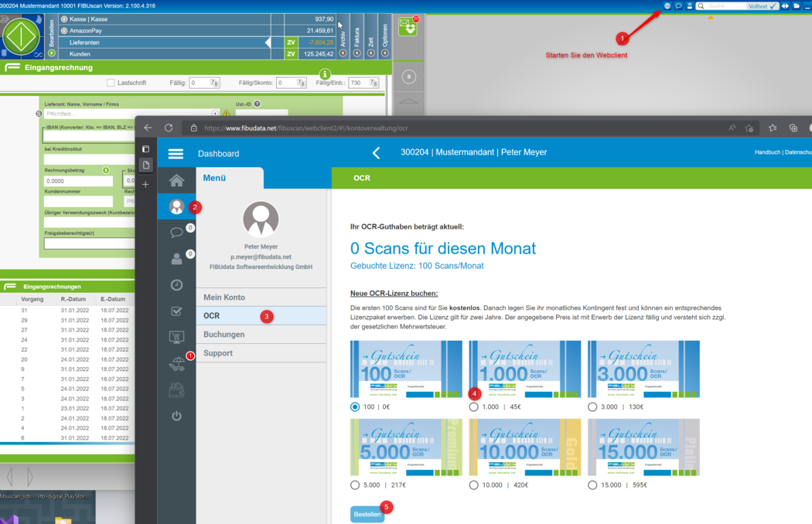Select 10.000 scans 420€ license
Screen dimensions: 812x524
[x=473, y=485]
